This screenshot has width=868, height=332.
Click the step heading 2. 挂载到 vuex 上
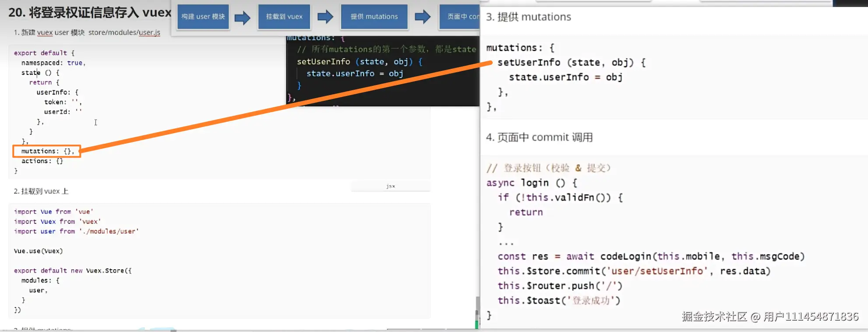pyautogui.click(x=41, y=191)
